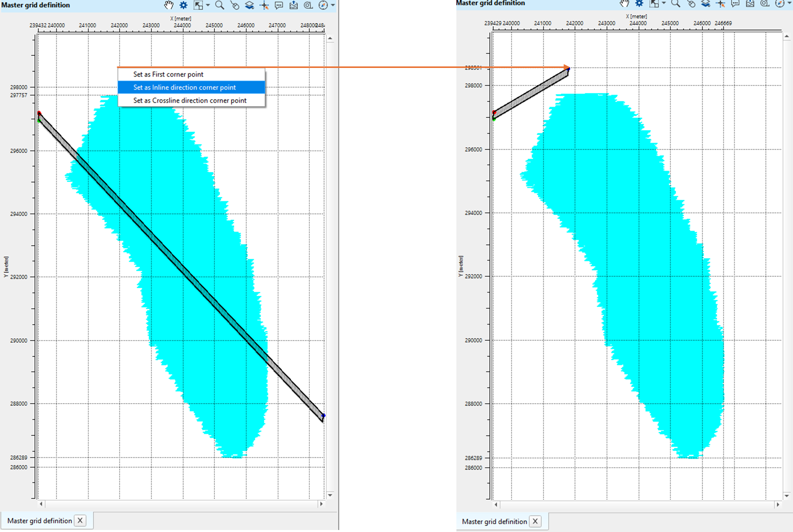Choose "Set as First corner point"

point(168,74)
